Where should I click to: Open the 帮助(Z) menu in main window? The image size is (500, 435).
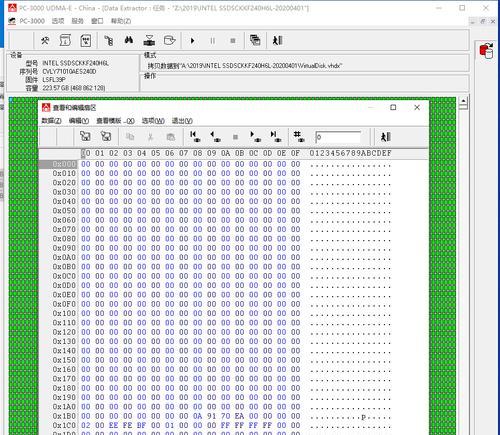[121, 21]
